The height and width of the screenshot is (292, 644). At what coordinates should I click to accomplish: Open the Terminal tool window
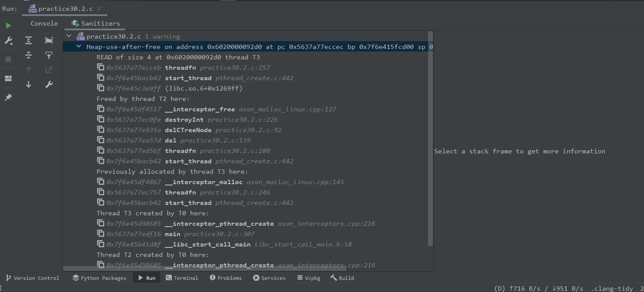point(182,278)
